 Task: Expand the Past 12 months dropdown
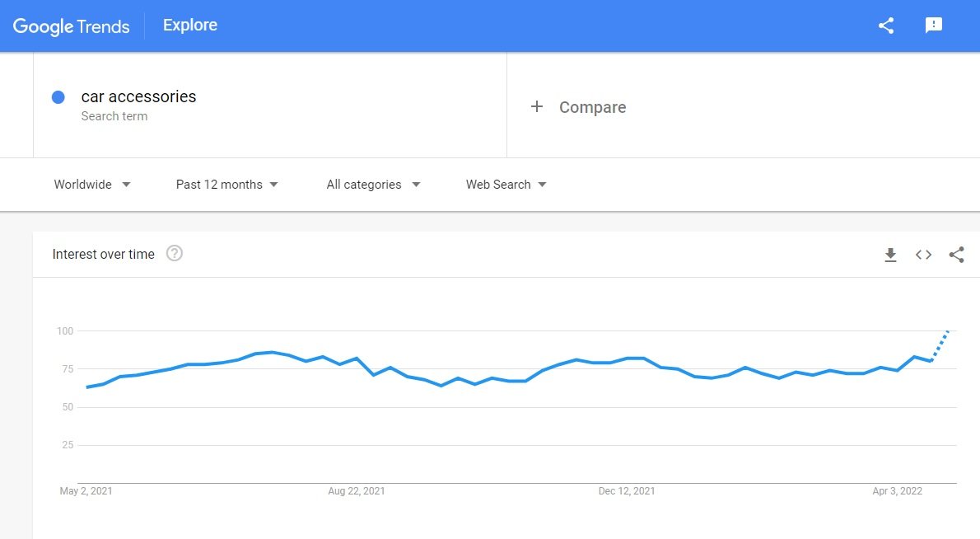click(226, 185)
